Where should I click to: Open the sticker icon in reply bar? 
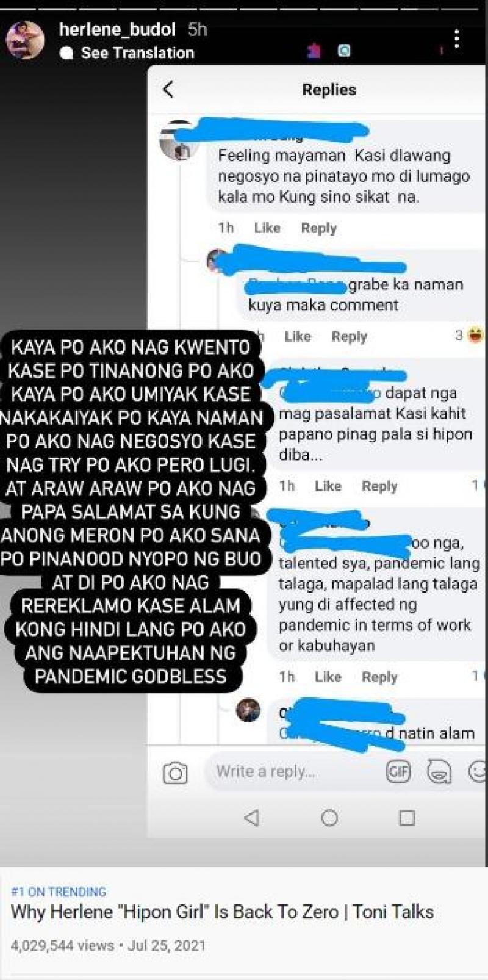pyautogui.click(x=439, y=772)
